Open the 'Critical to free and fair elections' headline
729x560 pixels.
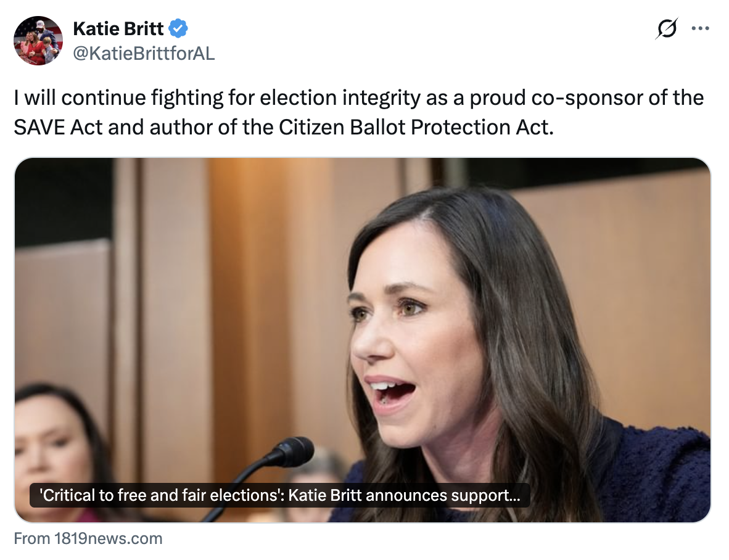tap(279, 495)
